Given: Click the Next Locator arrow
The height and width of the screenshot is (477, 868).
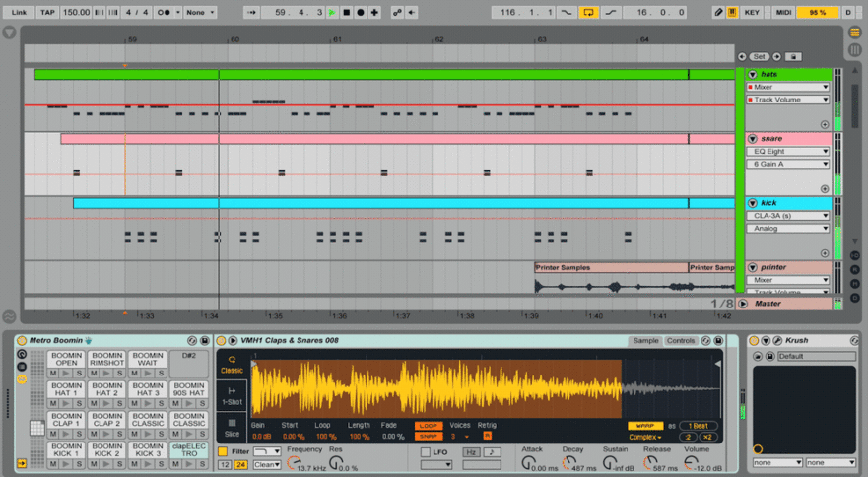Looking at the screenshot, I should pyautogui.click(x=776, y=56).
